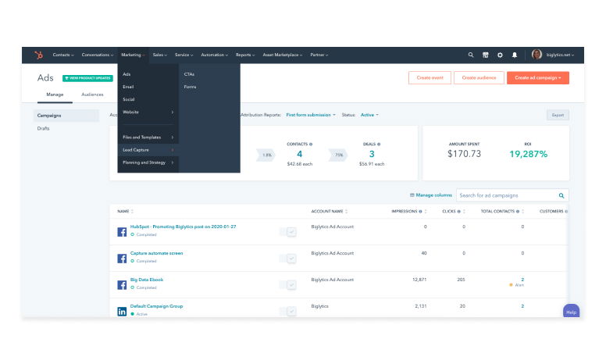Image resolution: width=606 pixels, height=364 pixels.
Task: Toggle the HubSpot Promoting Biglytics post campaign switch
Action: [288, 232]
